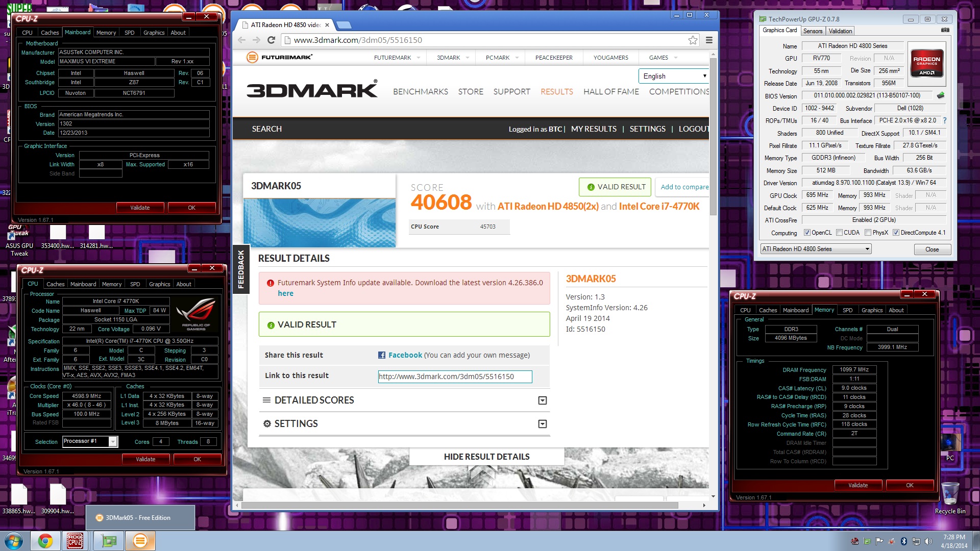This screenshot has width=980, height=551.
Task: Click the Radeon Graphics logo in GPU-Z
Action: 927,63
